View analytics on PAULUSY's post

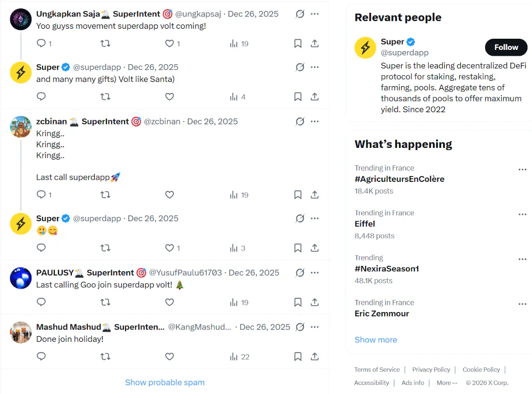(x=239, y=302)
